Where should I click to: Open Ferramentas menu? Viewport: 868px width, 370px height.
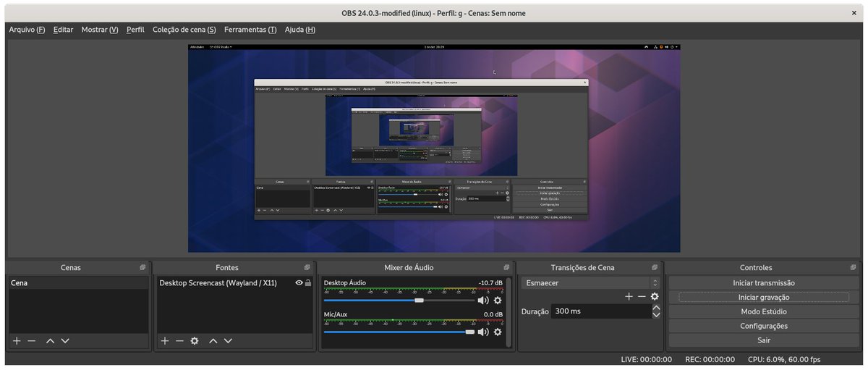click(x=250, y=30)
